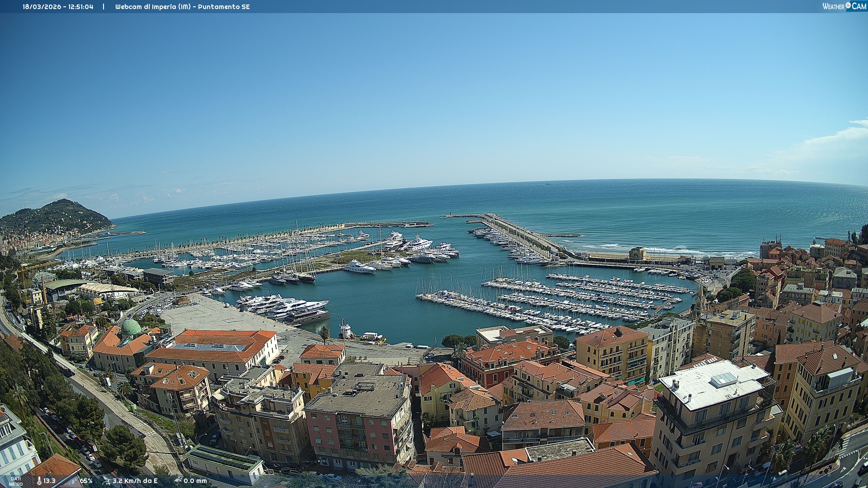
Task: Click the DATI METEO label
Action: 16,481
